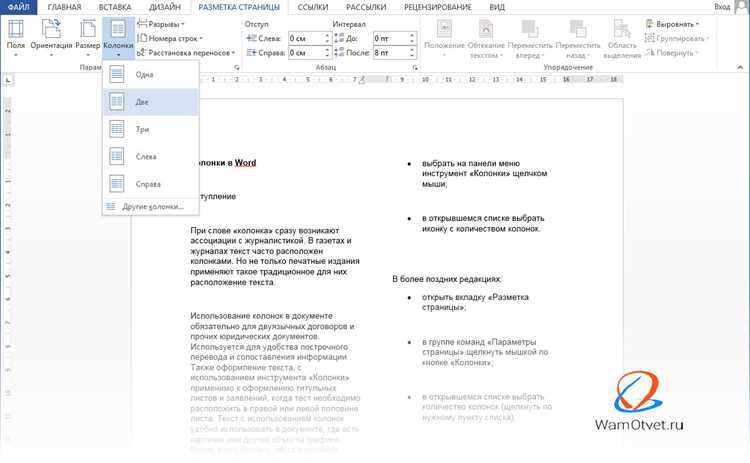Click the Переместить назад button
Screen dimensions: 750x463
(x=578, y=38)
